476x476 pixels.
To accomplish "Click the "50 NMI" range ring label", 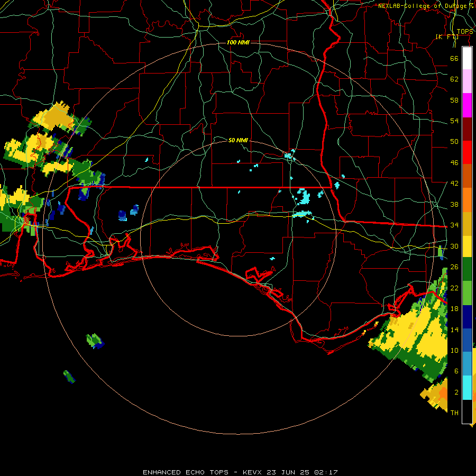I will click(238, 140).
